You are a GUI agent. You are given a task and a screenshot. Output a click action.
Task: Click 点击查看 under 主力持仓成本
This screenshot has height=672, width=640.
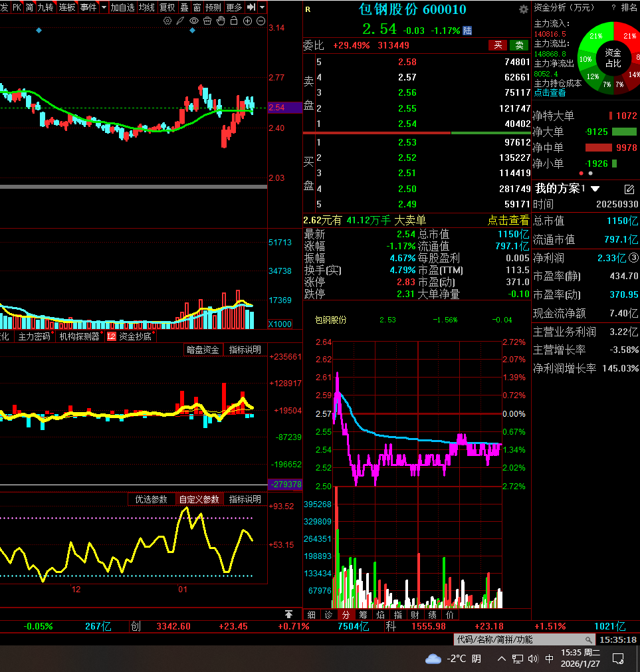click(550, 92)
